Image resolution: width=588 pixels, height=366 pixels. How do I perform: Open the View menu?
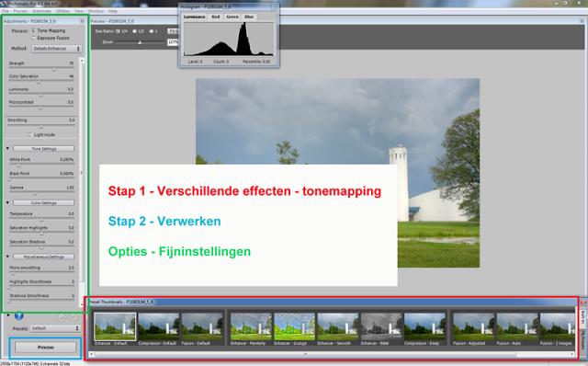click(79, 11)
